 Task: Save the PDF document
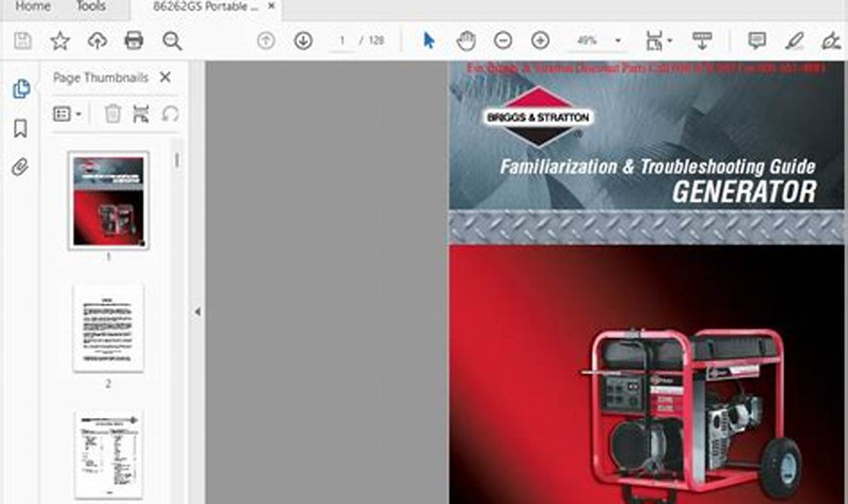pyautogui.click(x=22, y=40)
